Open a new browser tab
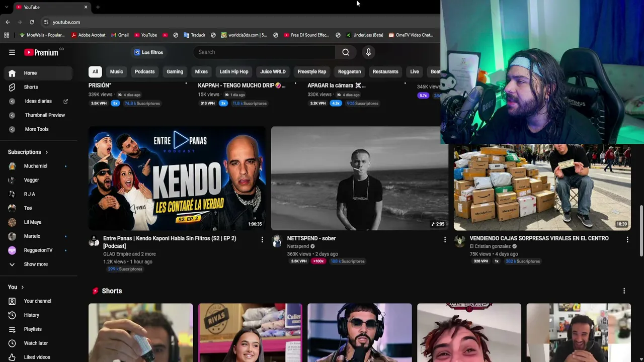This screenshot has height=362, width=644. (98, 7)
